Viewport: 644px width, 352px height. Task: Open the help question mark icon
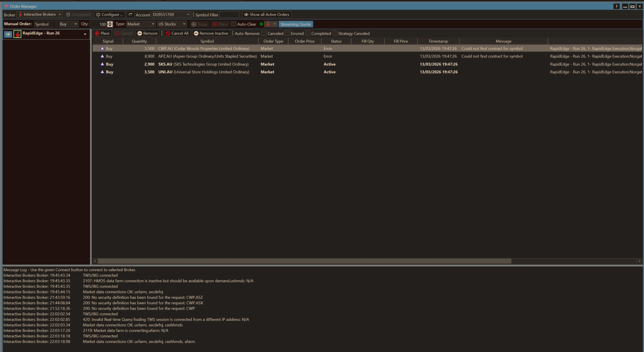(x=616, y=6)
